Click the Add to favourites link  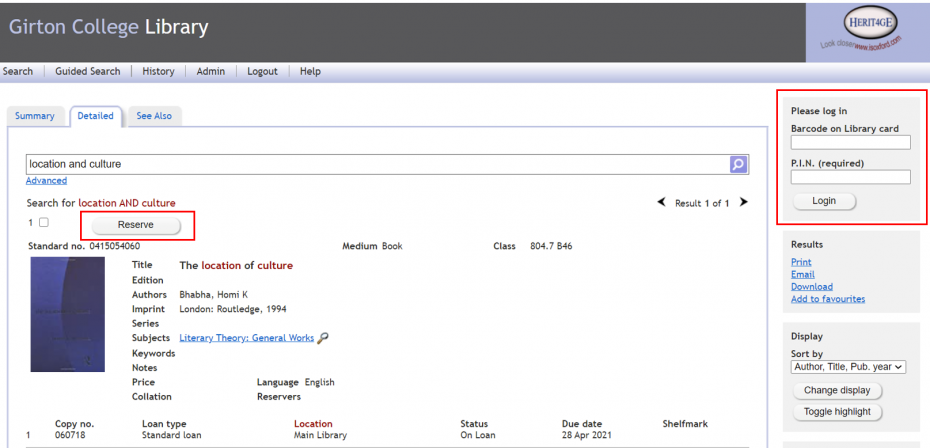(828, 299)
